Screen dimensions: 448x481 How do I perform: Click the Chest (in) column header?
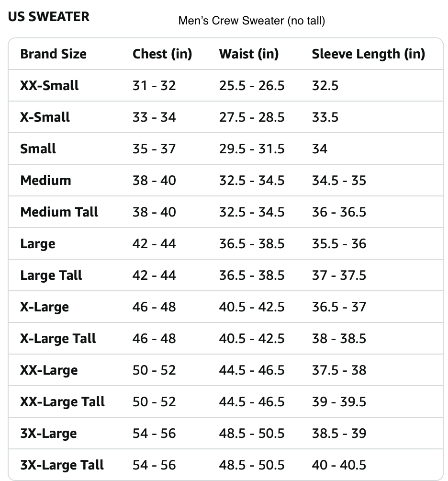point(162,54)
